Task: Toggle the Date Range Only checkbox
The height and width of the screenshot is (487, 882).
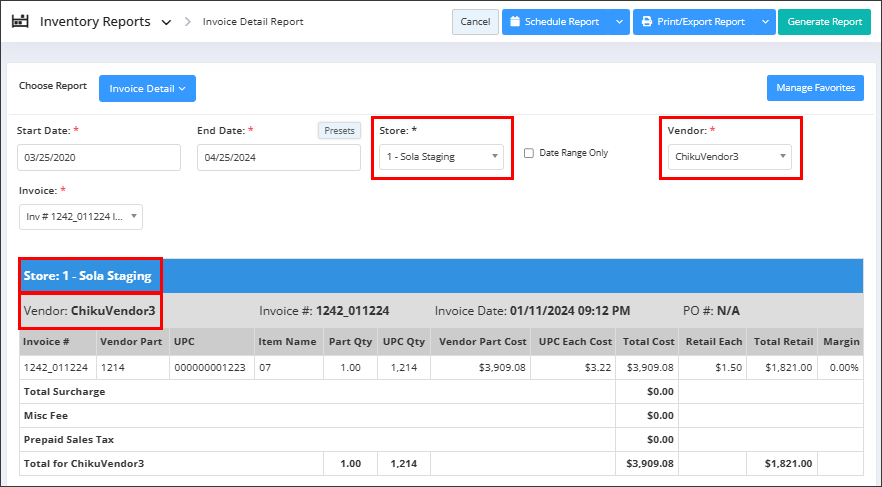Action: point(529,153)
